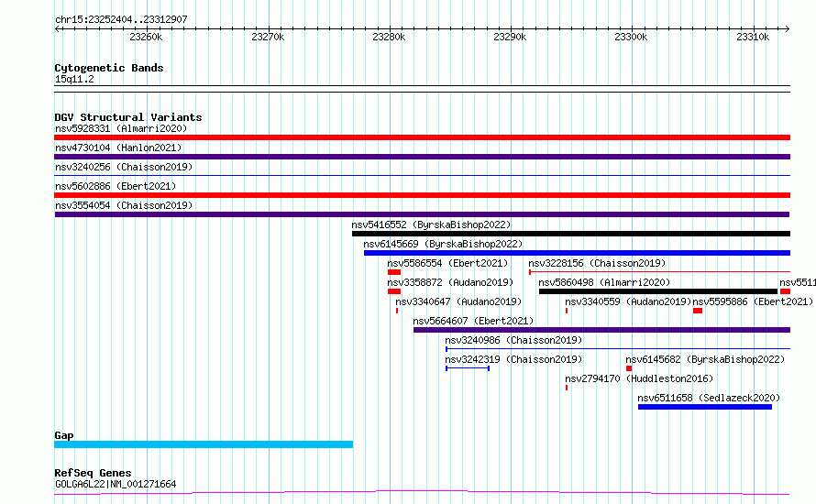Open the nsv3240986 (Chaisson2019) label
The width and height of the screenshot is (816, 504).
click(513, 340)
